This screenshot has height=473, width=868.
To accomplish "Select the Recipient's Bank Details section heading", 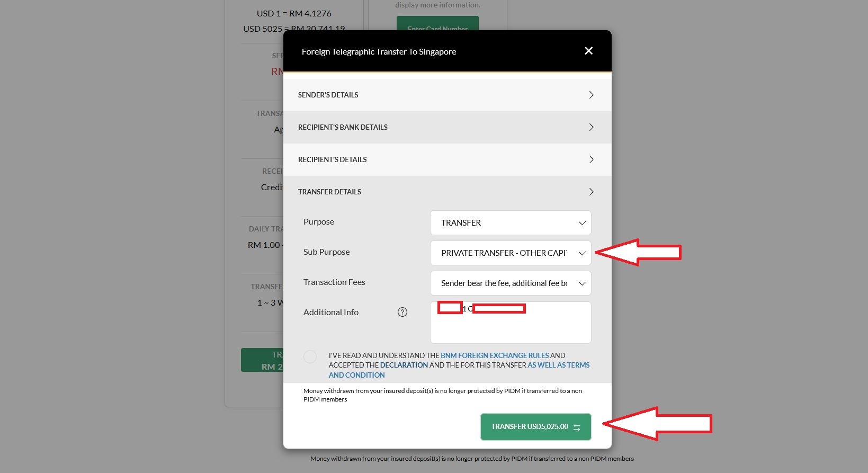I will coord(343,127).
